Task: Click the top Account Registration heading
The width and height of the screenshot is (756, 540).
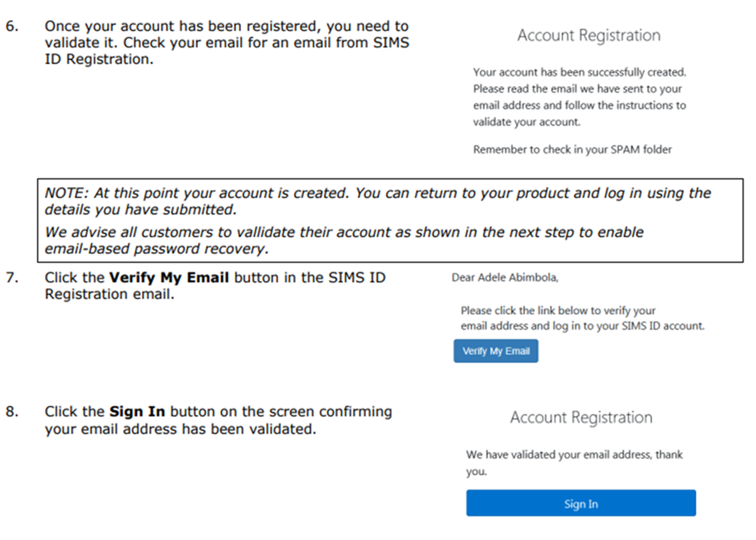Action: (x=588, y=35)
